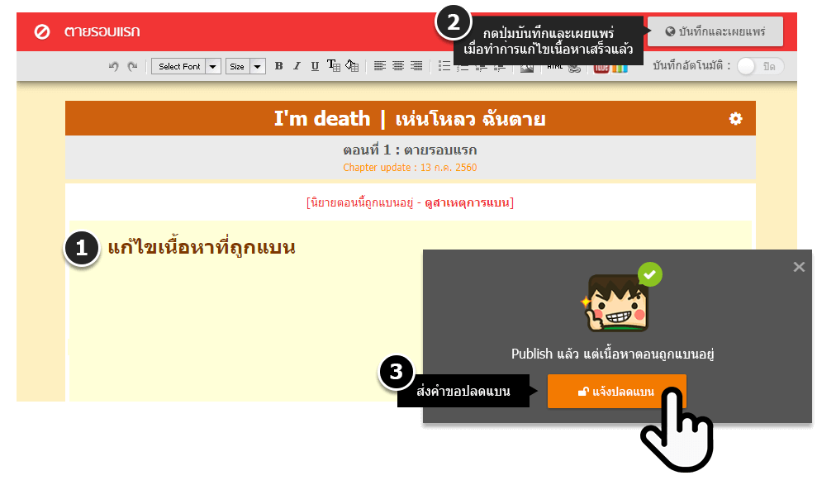The width and height of the screenshot is (817, 504).
Task: Insert an image into content
Action: [x=526, y=66]
